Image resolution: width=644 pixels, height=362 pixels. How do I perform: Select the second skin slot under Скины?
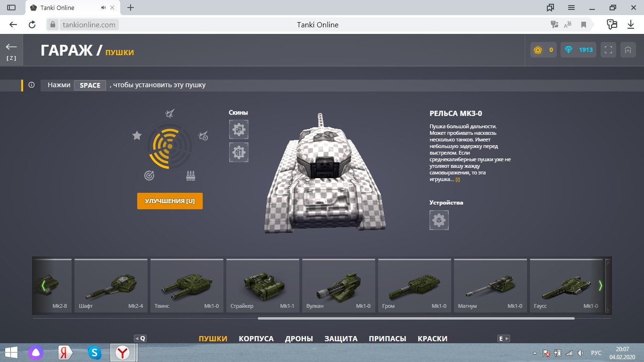coord(239,152)
